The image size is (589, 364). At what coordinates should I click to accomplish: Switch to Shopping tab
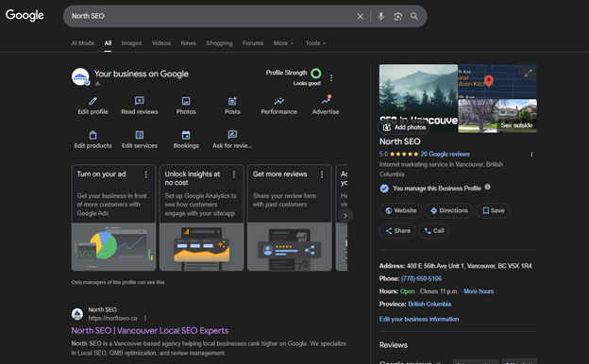point(219,43)
